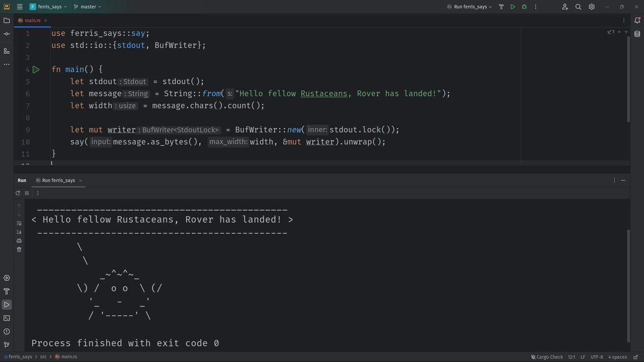Click the BufWriter<StdoutLock> inlay hint
This screenshot has width=644, height=362.
[x=180, y=130]
